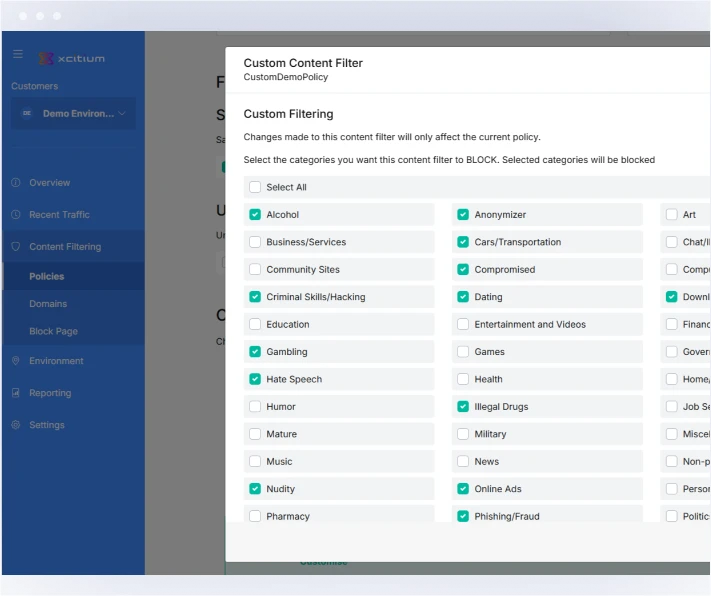Click the Xcitium logo icon
The width and height of the screenshot is (711, 596).
[x=47, y=58]
